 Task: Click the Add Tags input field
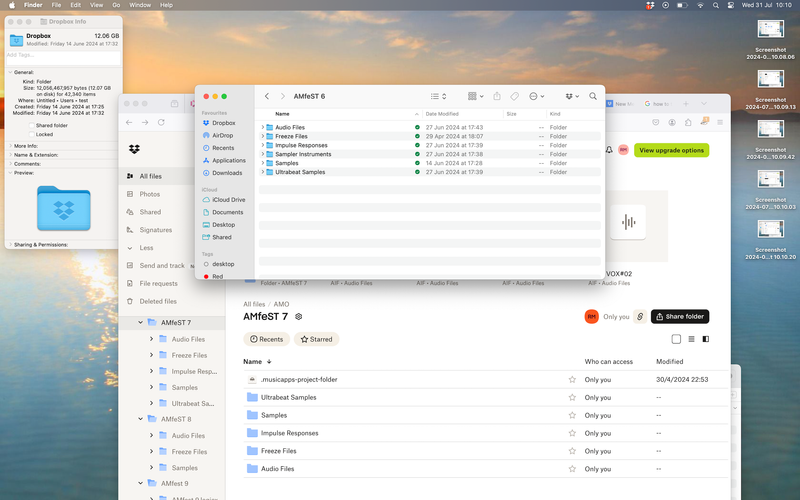[60, 55]
